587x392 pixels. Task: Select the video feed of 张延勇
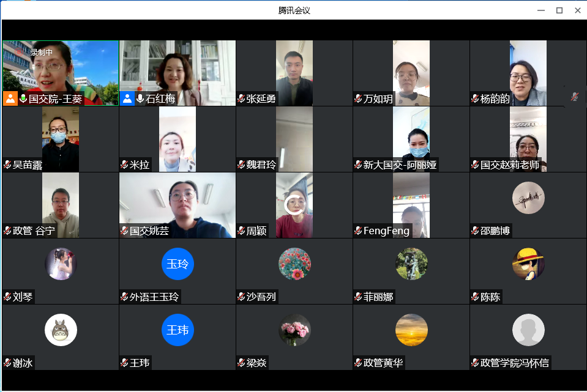[294, 73]
